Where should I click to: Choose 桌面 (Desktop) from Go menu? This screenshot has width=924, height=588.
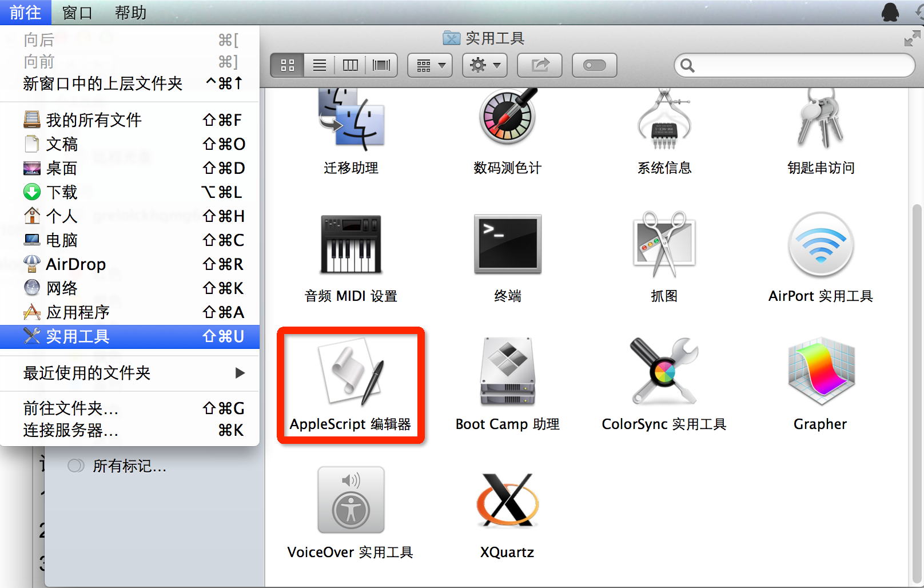(130, 168)
